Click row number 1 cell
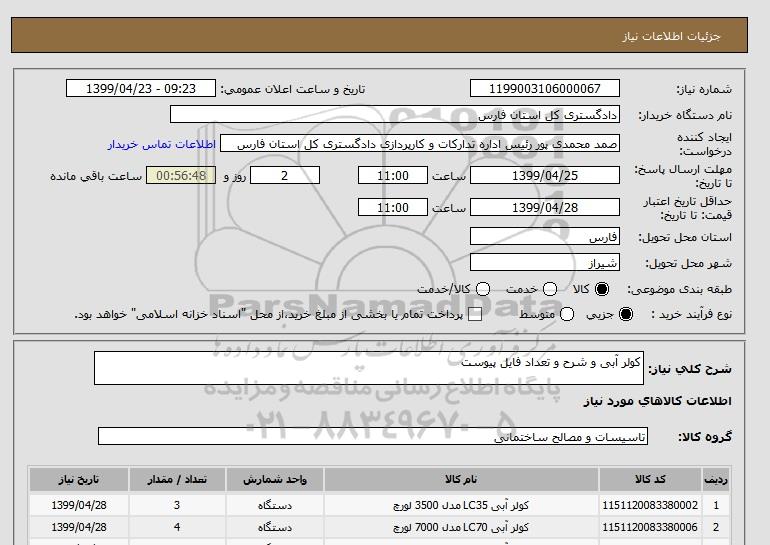 716,505
